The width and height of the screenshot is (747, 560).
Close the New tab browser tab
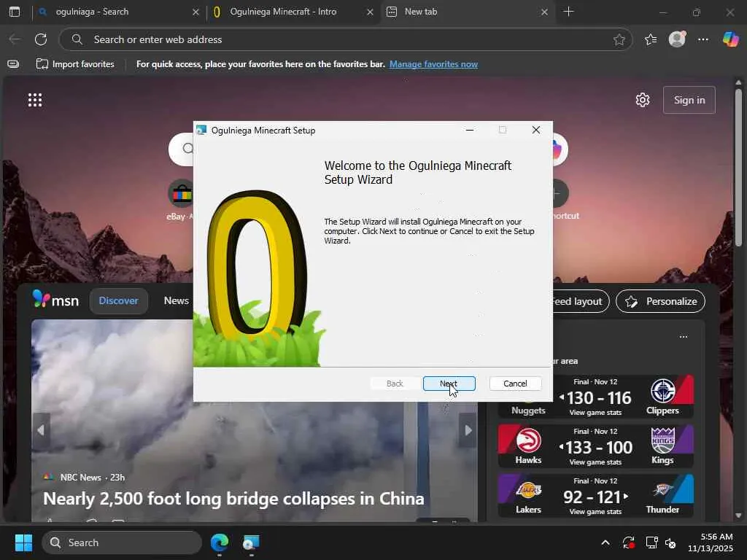tap(544, 12)
